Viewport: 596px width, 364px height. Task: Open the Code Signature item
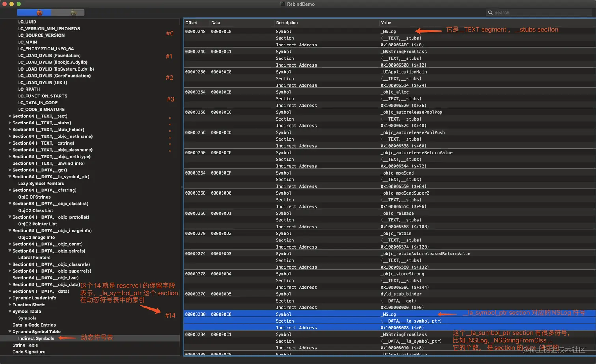point(29,352)
